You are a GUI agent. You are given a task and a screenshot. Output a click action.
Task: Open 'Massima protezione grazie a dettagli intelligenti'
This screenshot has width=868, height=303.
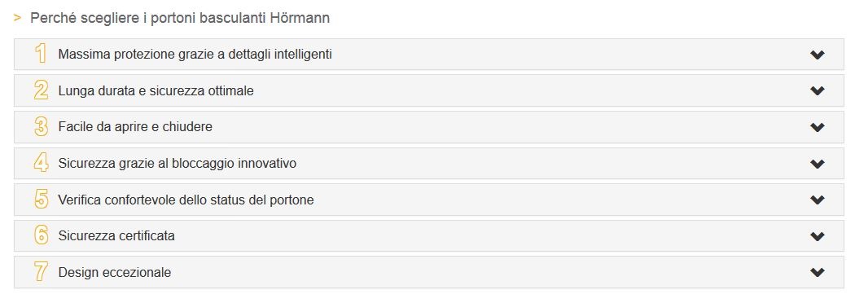[195, 55]
